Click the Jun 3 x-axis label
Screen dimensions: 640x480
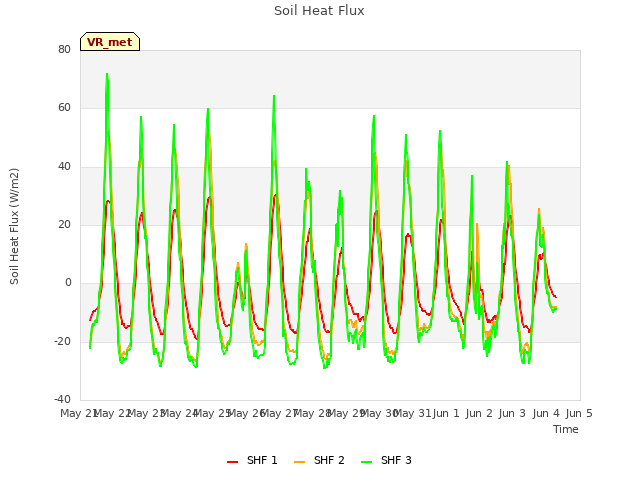(x=512, y=413)
